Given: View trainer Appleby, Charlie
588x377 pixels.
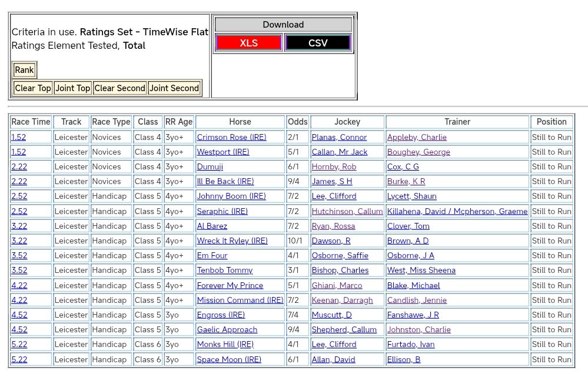Looking at the screenshot, I should [417, 137].
